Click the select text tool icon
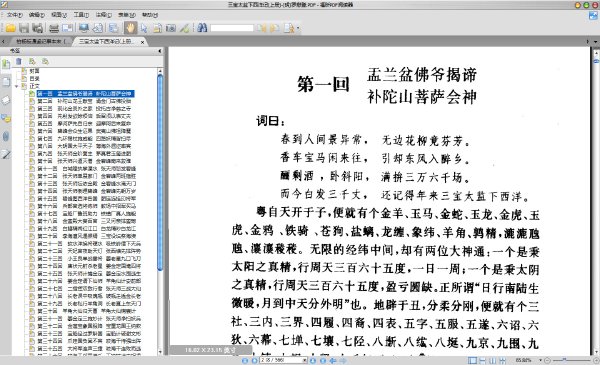The image size is (600, 365). [x=157, y=28]
